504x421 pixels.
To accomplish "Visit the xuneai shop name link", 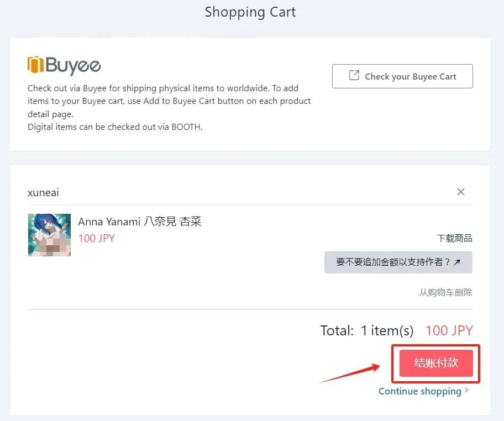I will coord(43,192).
